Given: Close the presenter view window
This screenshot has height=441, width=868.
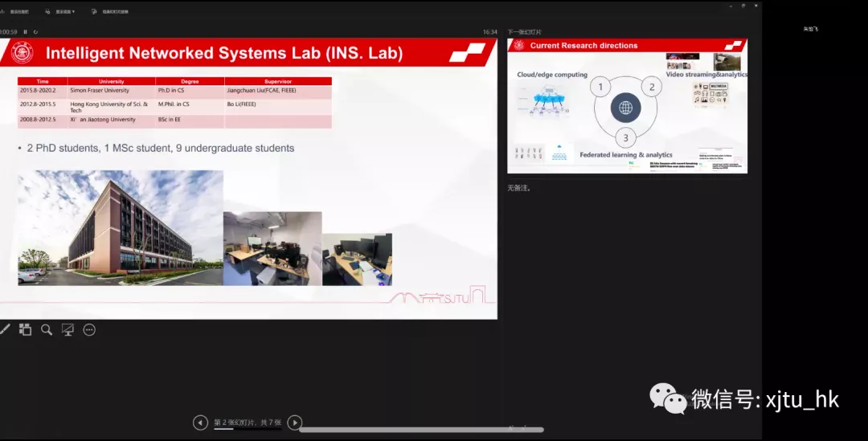Looking at the screenshot, I should [755, 6].
